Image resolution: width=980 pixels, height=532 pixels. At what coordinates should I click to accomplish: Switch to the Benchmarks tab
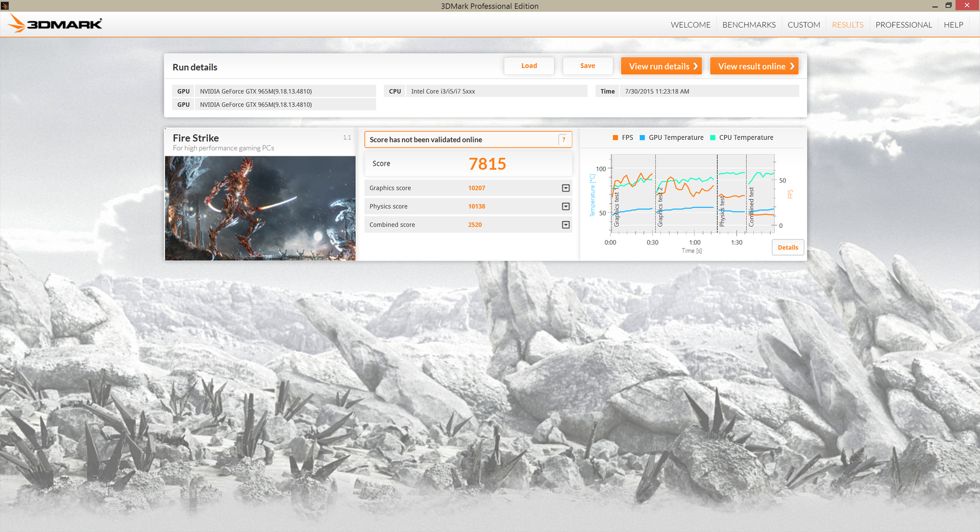(x=749, y=24)
